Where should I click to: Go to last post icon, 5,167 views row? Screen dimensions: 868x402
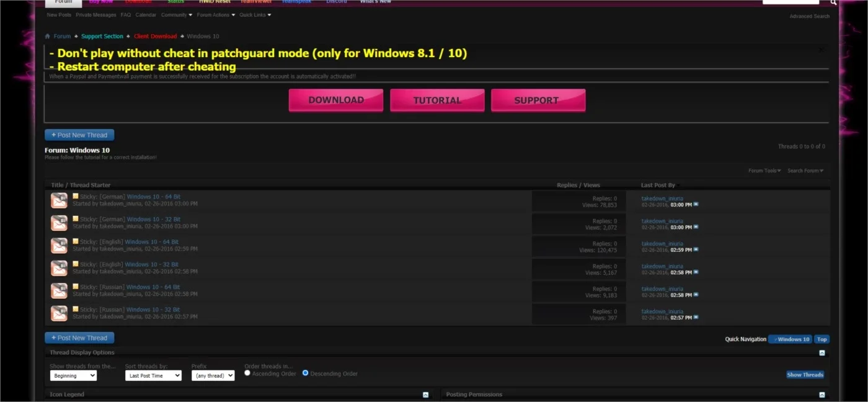click(x=696, y=272)
